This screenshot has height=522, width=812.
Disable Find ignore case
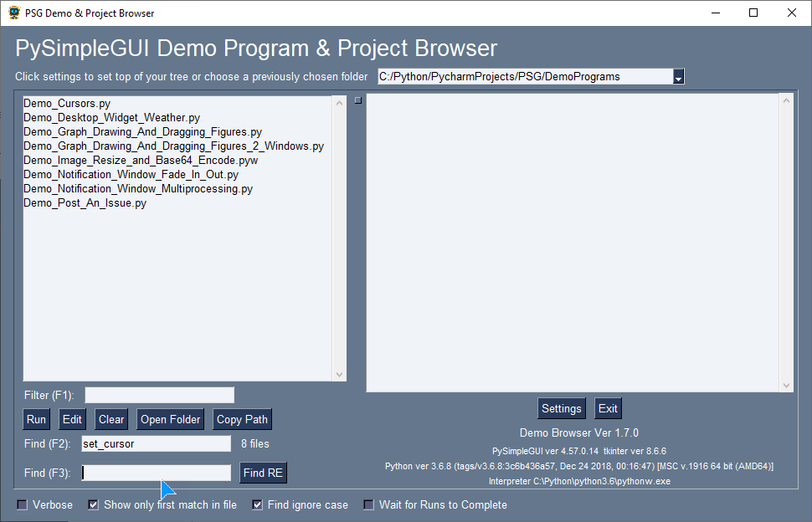tap(256, 504)
